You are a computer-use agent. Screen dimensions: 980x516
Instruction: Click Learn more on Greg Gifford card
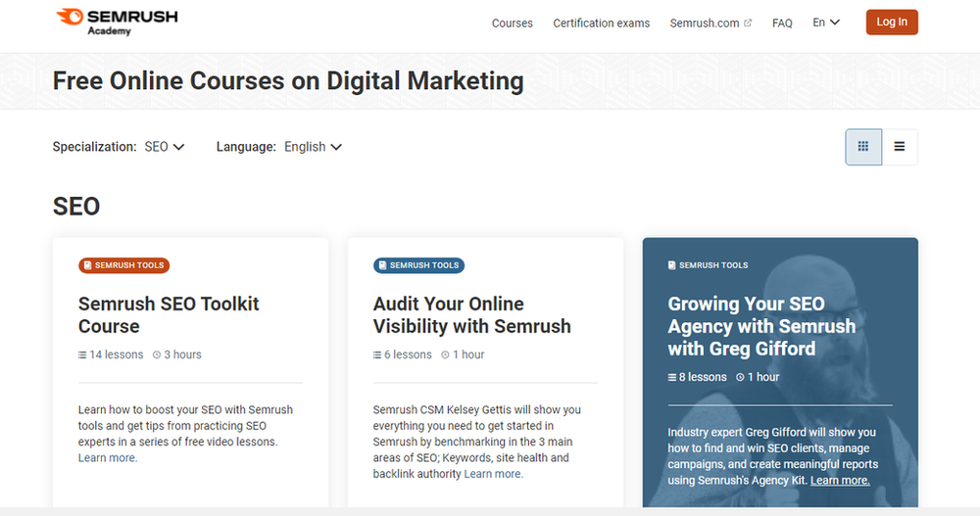click(840, 481)
